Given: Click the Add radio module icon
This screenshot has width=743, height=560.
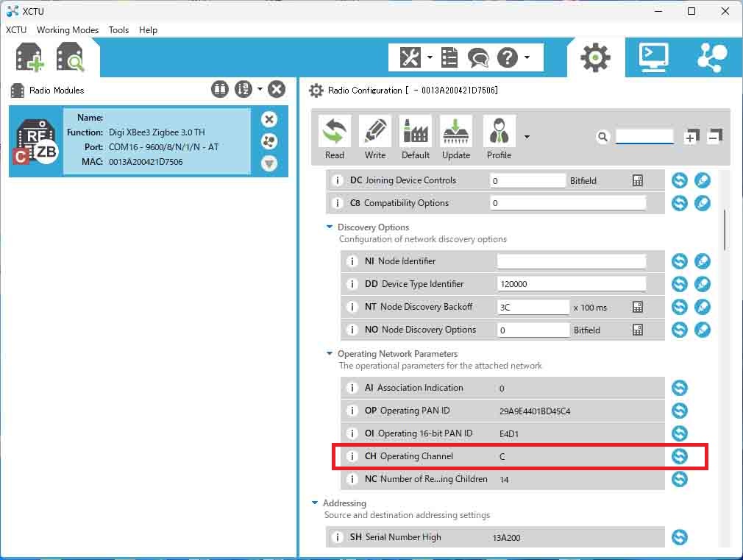Looking at the screenshot, I should (29, 58).
